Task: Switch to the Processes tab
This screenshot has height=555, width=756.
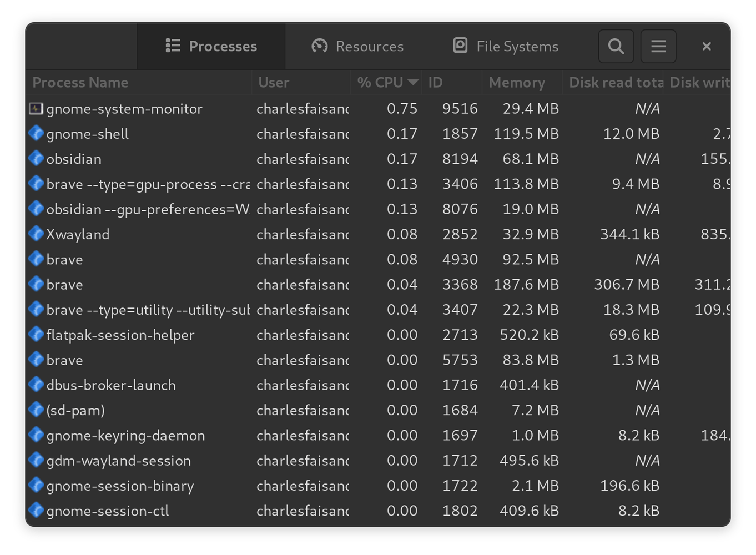Action: click(x=211, y=46)
